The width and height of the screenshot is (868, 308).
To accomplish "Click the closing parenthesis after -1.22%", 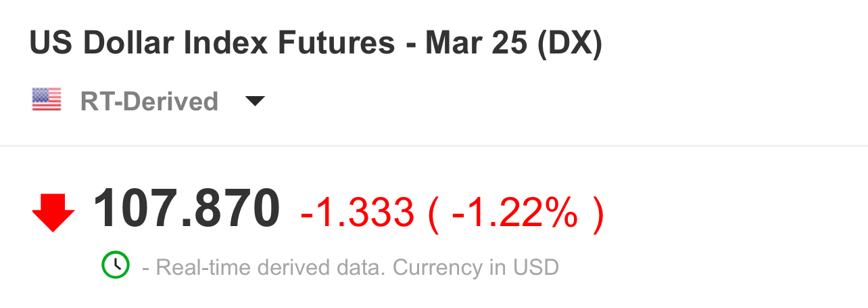I will tap(596, 214).
